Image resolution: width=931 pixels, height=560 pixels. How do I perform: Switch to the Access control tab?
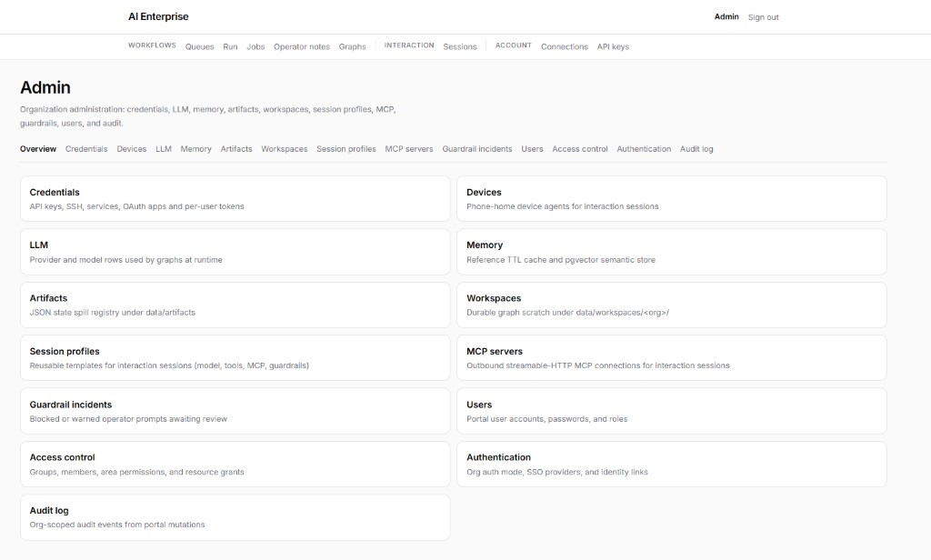580,149
